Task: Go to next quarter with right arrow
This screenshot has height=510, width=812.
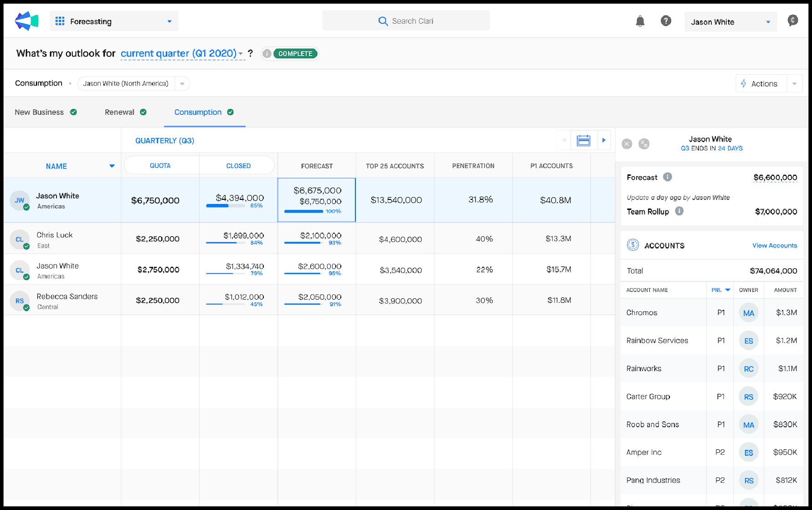Action: click(604, 140)
